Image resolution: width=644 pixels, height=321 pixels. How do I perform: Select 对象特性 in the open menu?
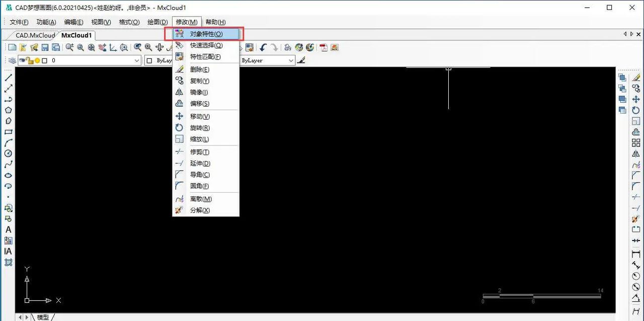click(x=207, y=33)
